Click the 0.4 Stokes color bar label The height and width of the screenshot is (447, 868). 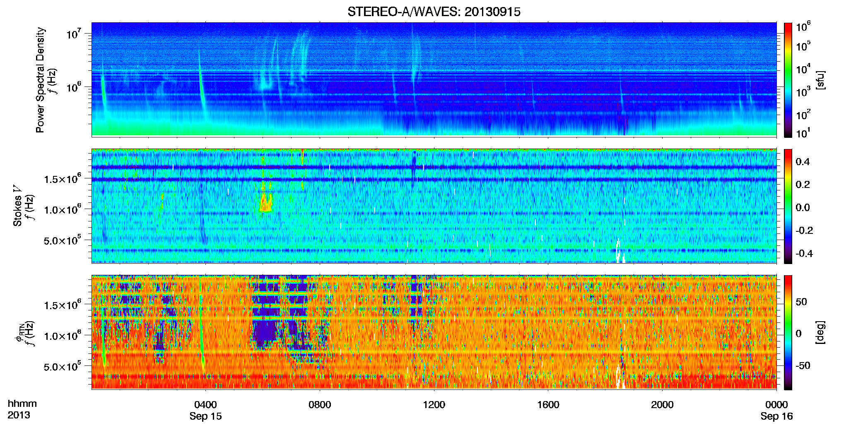coord(803,162)
